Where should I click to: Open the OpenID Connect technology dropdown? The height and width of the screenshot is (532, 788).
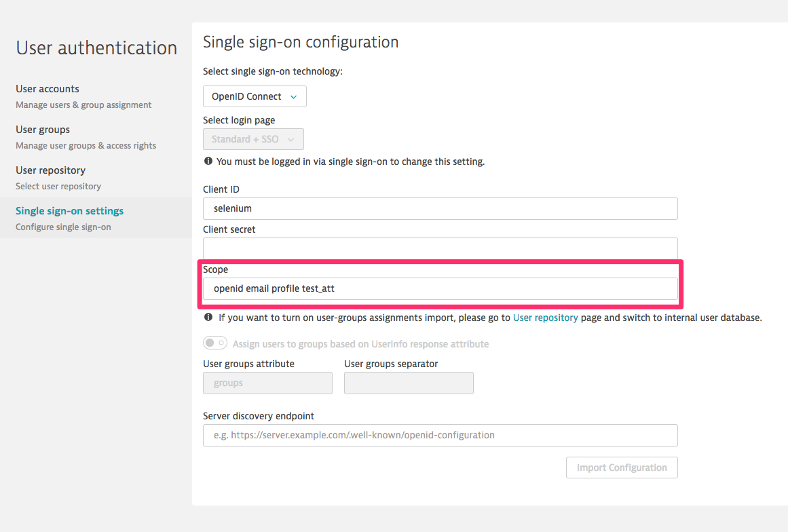pos(255,96)
